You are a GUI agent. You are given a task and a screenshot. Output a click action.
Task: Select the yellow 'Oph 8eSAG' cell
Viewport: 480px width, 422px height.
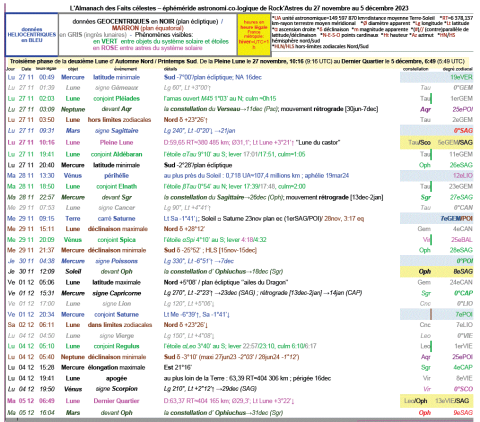[437, 272]
